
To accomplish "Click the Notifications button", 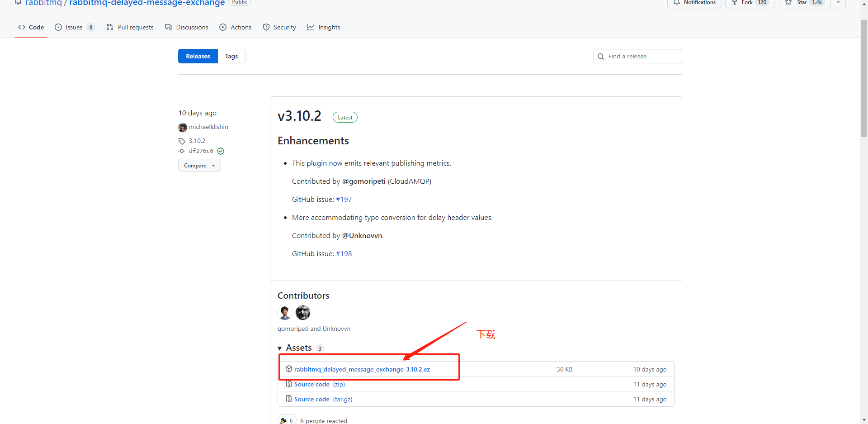I will [694, 3].
